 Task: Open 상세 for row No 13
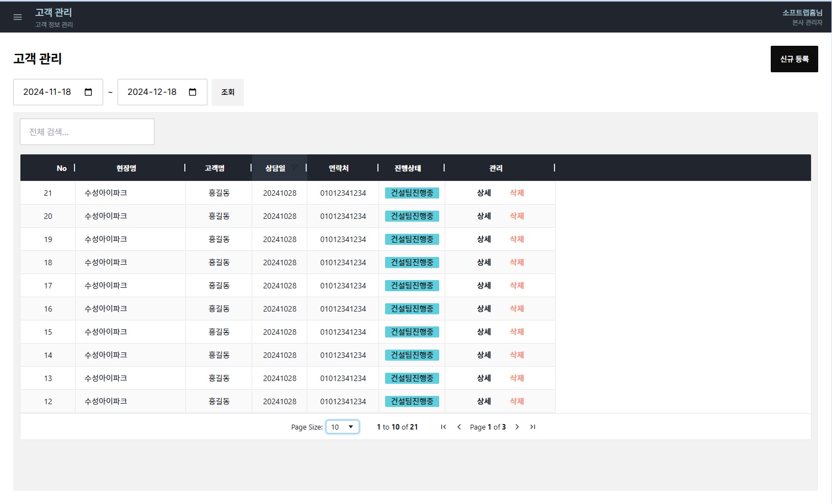484,378
